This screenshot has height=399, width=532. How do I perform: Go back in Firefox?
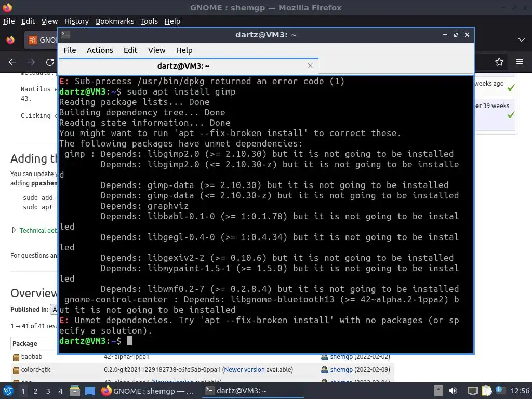(x=12, y=62)
